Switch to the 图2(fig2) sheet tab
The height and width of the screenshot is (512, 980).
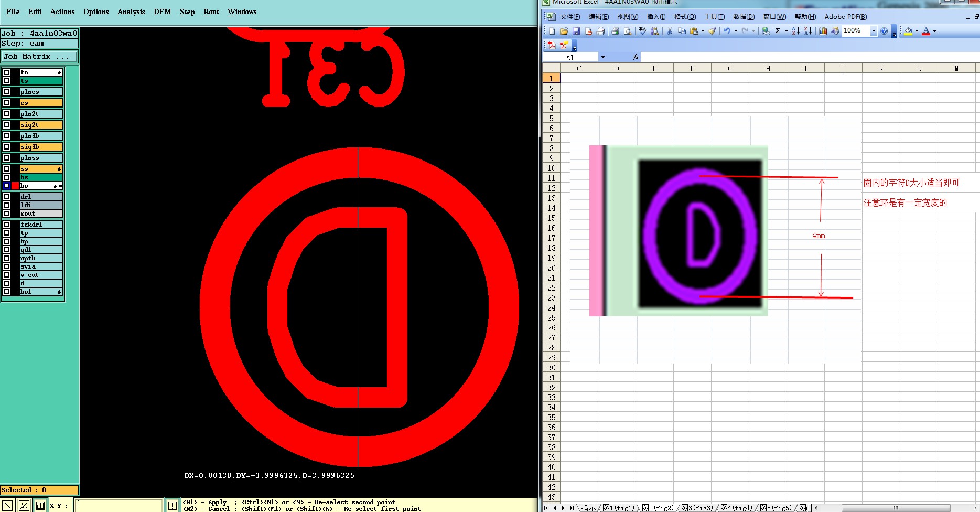click(658, 508)
